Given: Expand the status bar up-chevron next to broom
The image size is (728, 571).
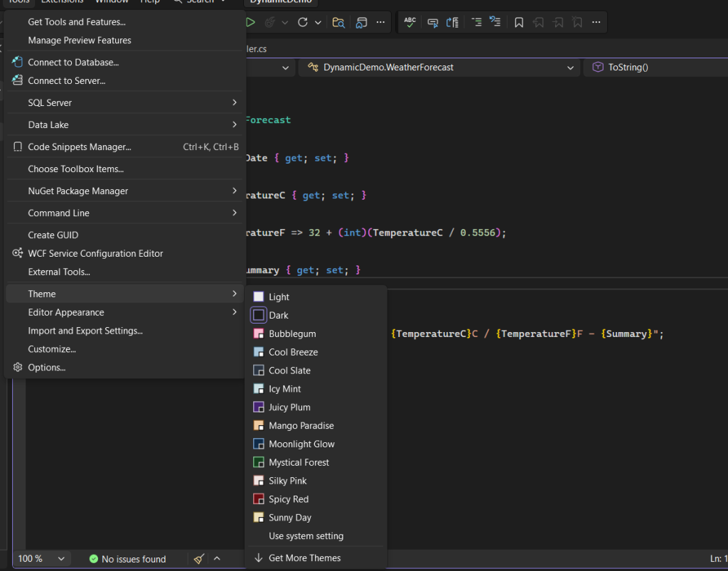Looking at the screenshot, I should coord(217,558).
